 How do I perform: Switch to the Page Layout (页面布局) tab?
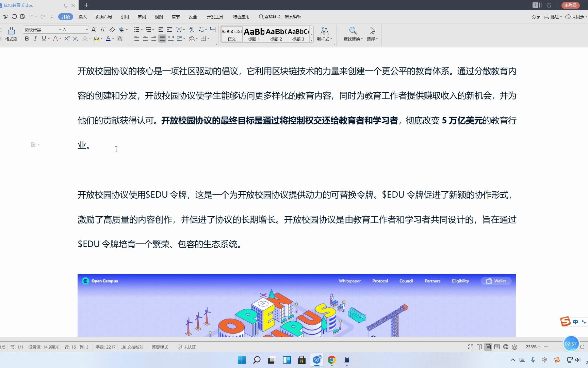[104, 17]
